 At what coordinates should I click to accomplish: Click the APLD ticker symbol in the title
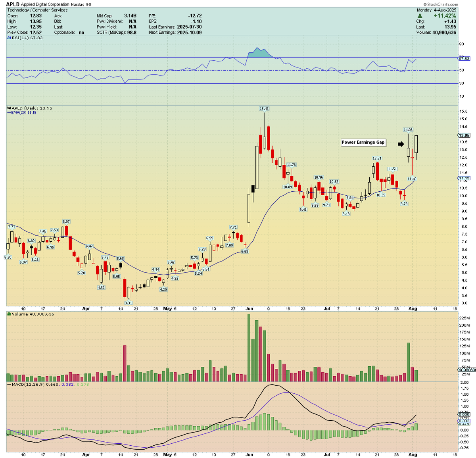tap(13, 4)
